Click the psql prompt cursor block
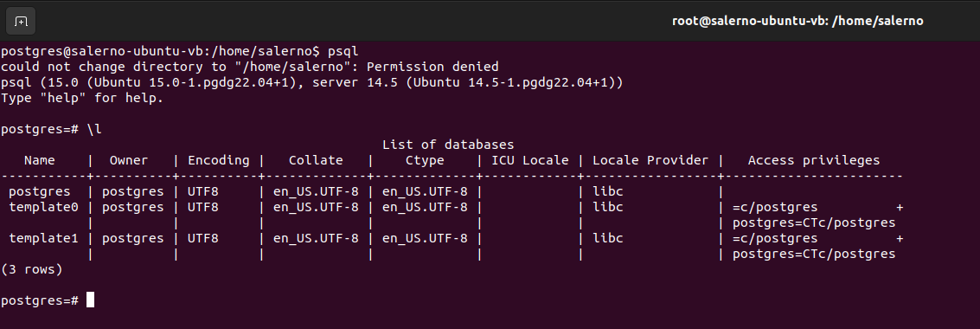This screenshot has width=980, height=329. point(90,300)
